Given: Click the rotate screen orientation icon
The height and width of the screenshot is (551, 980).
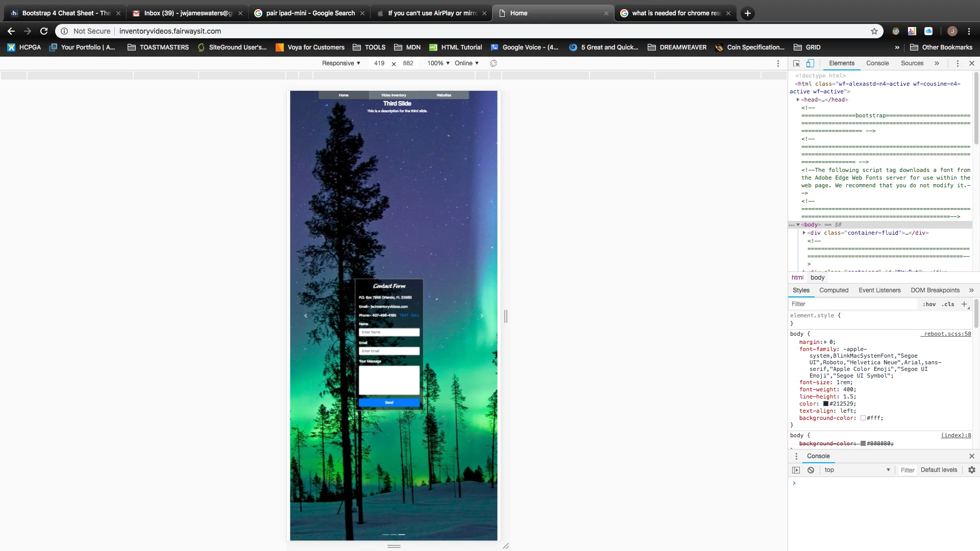Looking at the screenshot, I should tap(494, 63).
